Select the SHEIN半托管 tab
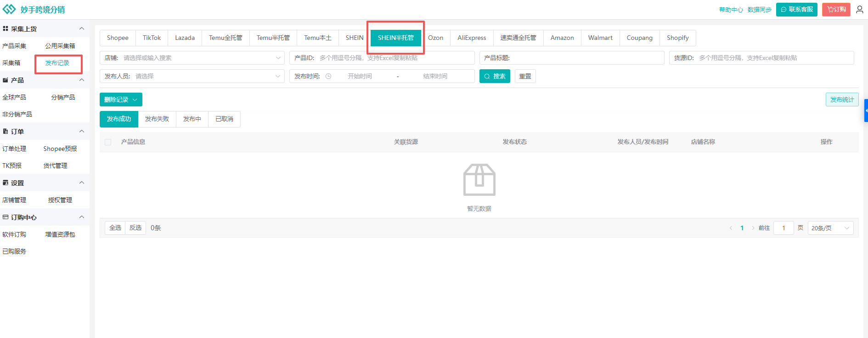Image resolution: width=868 pixels, height=338 pixels. click(x=396, y=38)
